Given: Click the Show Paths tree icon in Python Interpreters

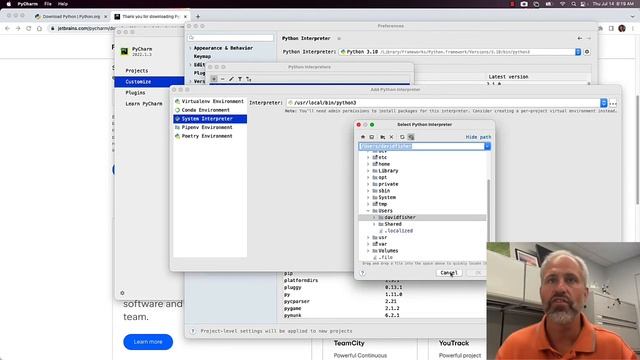Looking at the screenshot, I should (249, 79).
